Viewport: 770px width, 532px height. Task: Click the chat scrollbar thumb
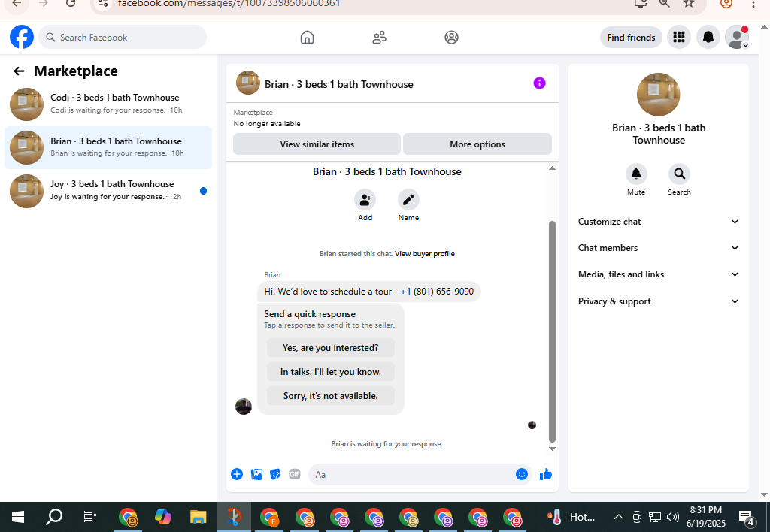coord(552,332)
